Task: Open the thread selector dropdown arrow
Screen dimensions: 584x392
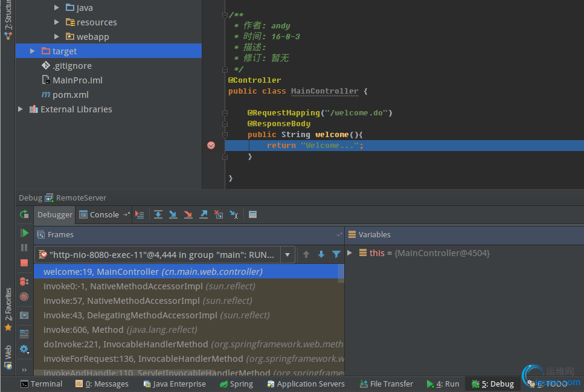Action: (287, 255)
